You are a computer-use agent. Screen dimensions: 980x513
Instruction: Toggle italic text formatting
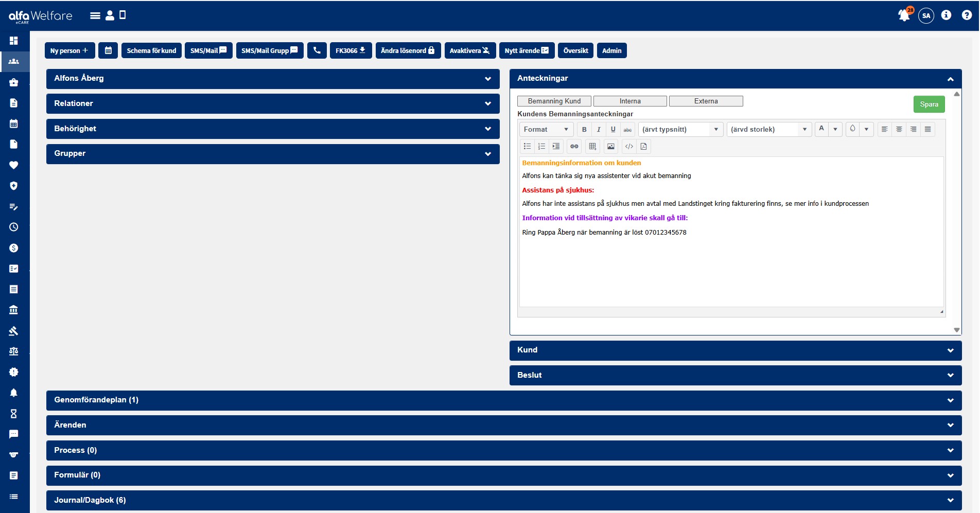(599, 130)
